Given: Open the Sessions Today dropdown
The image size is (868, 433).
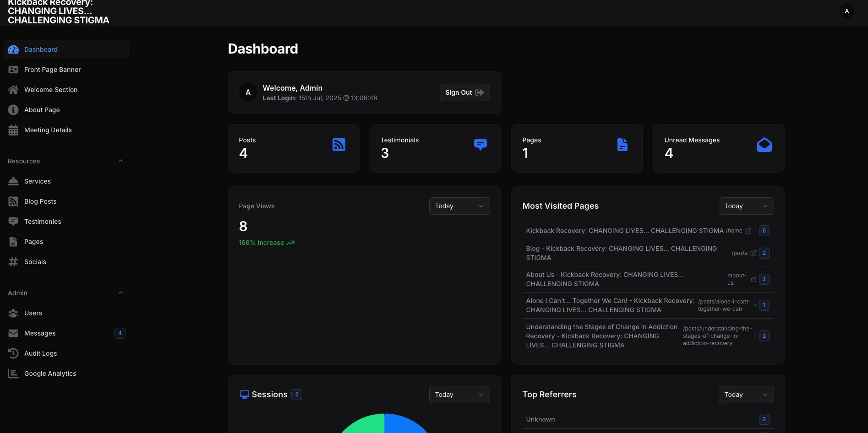Looking at the screenshot, I should [x=459, y=395].
